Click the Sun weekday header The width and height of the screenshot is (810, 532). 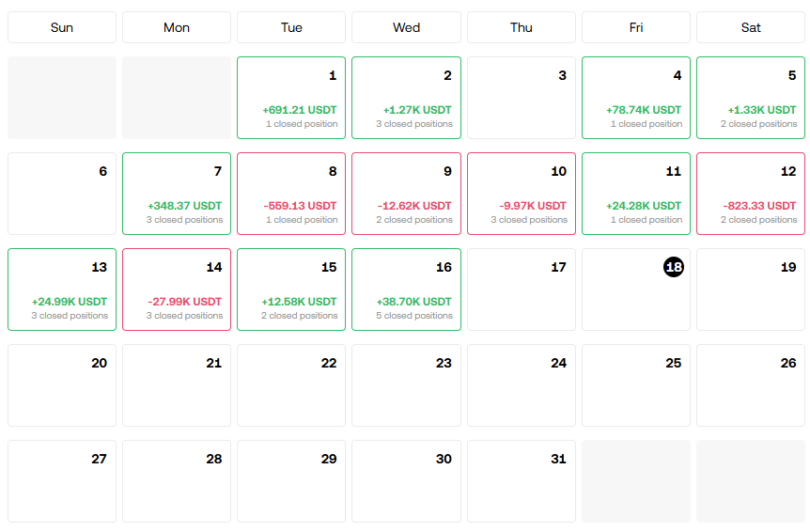[62, 27]
